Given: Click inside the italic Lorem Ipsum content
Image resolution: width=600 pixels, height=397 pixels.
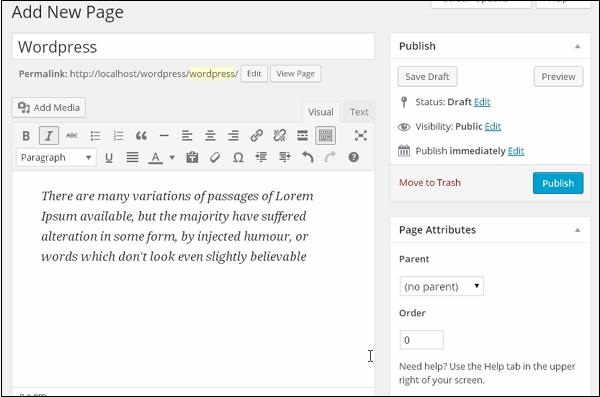Looking at the screenshot, I should pos(177,226).
